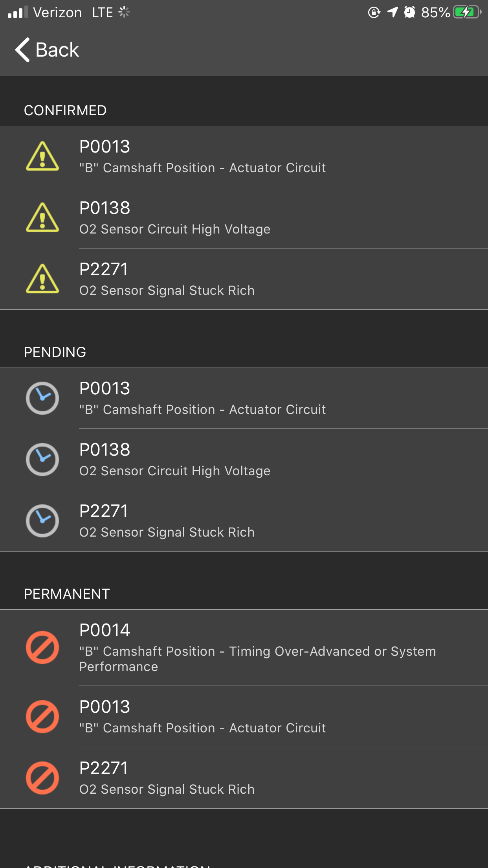Open confirmed P0013 Camshaft Actuator Circuit code
This screenshot has height=868, width=488.
tap(202, 156)
